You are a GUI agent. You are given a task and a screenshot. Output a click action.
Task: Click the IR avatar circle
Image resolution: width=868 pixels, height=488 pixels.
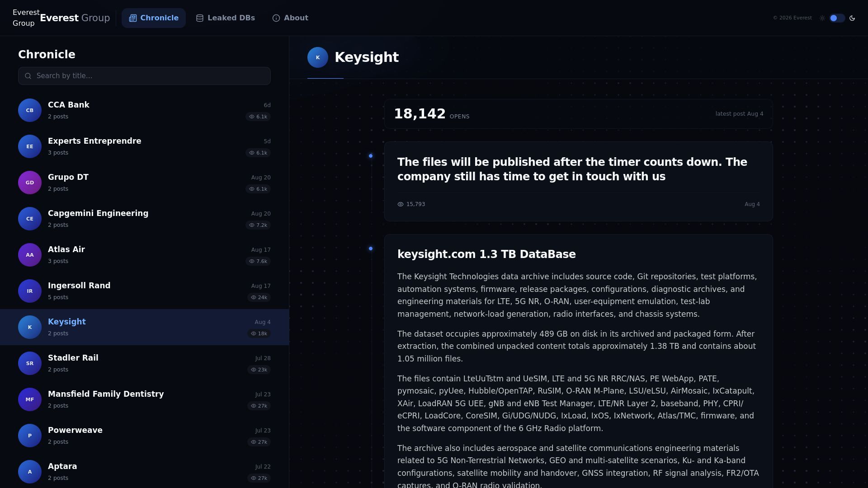click(x=30, y=291)
